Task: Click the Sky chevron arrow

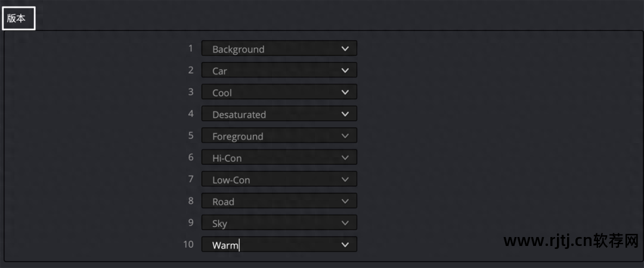Action: point(345,223)
